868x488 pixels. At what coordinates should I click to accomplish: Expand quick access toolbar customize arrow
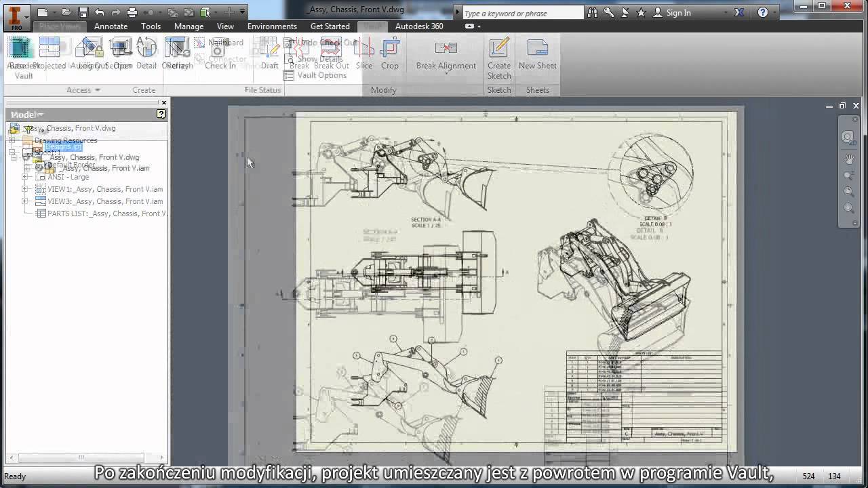pos(242,12)
